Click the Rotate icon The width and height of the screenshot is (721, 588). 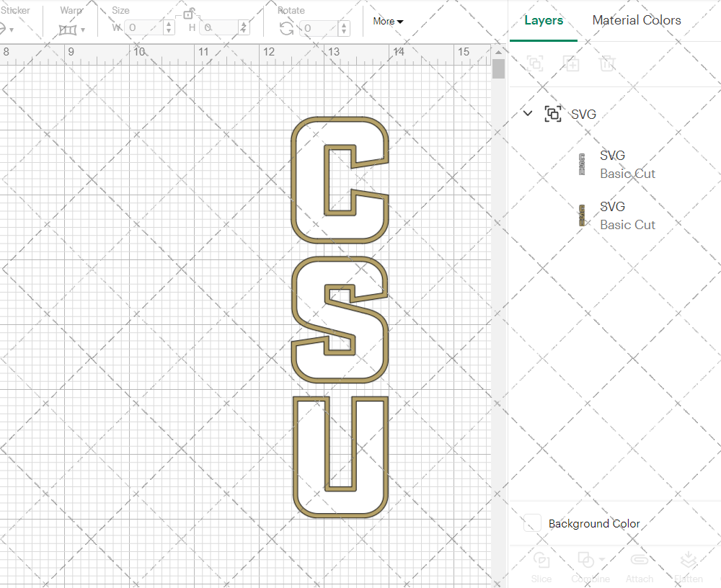(286, 29)
